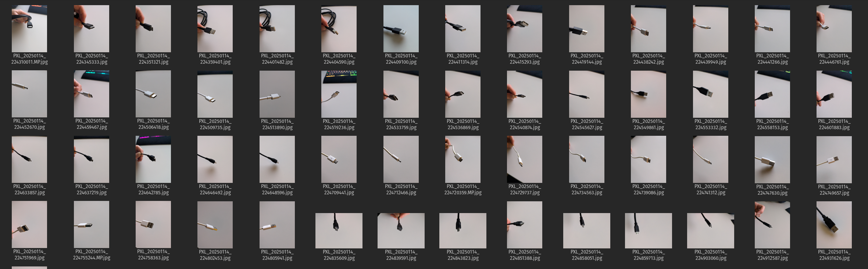Select the file name PXL_20250114_224912587.jpg

(x=772, y=255)
